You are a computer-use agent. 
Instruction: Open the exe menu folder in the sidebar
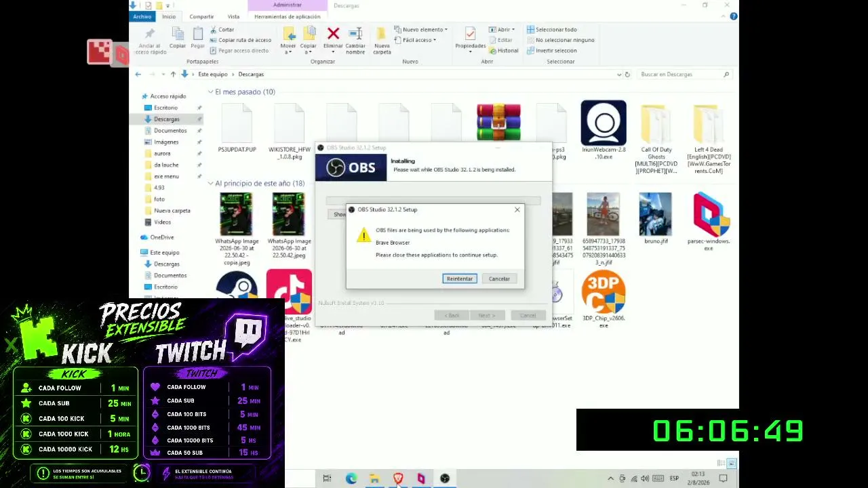pyautogui.click(x=166, y=177)
